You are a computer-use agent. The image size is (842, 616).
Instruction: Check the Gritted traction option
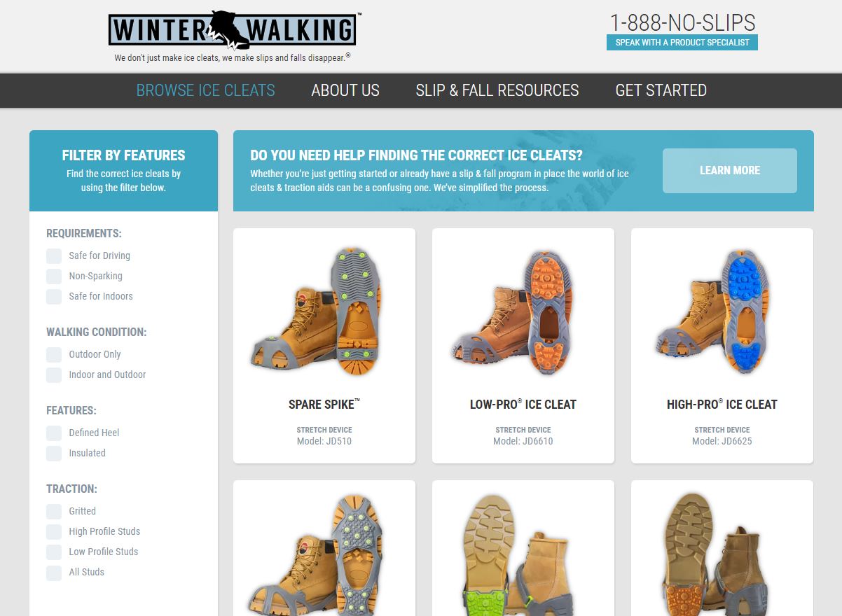point(54,511)
